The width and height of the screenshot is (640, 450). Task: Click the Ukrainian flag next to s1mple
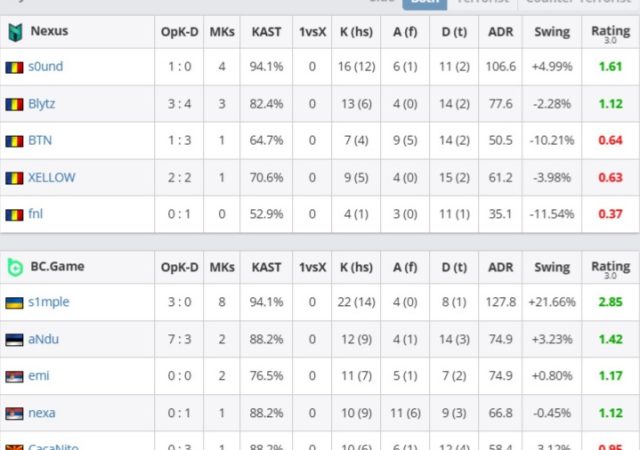[14, 302]
